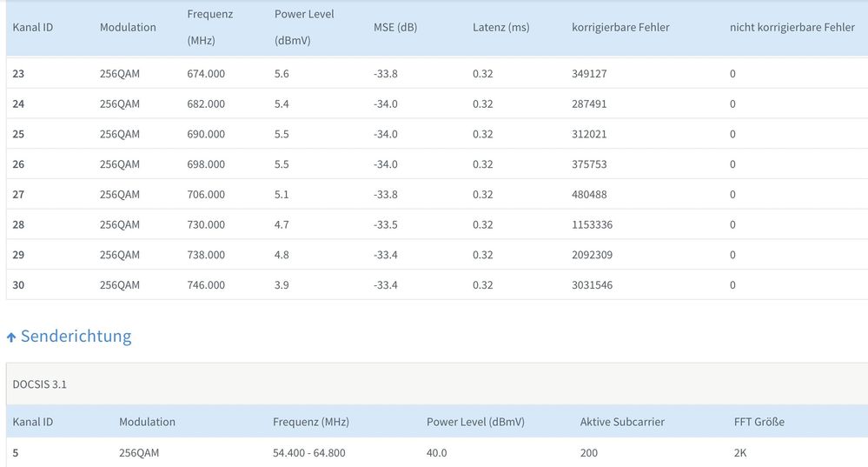Click frequency value 690.000
The height and width of the screenshot is (467, 868).
206,134
